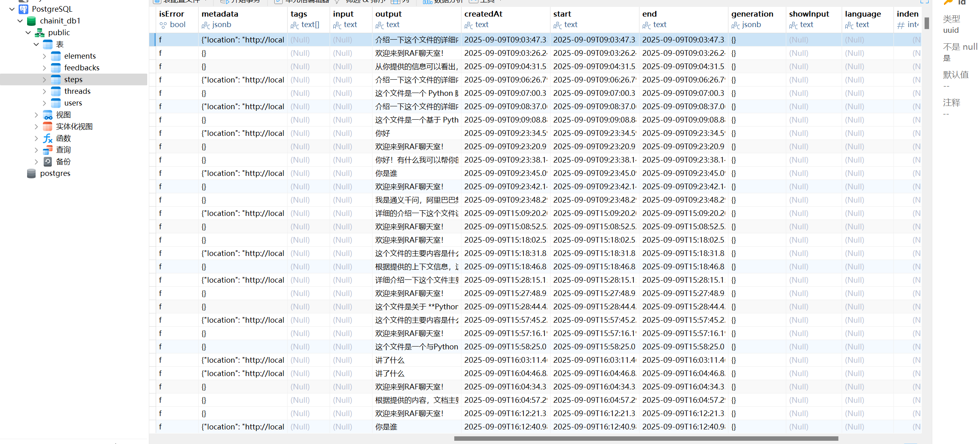Click the public schema icon
980x444 pixels.
pos(40,32)
